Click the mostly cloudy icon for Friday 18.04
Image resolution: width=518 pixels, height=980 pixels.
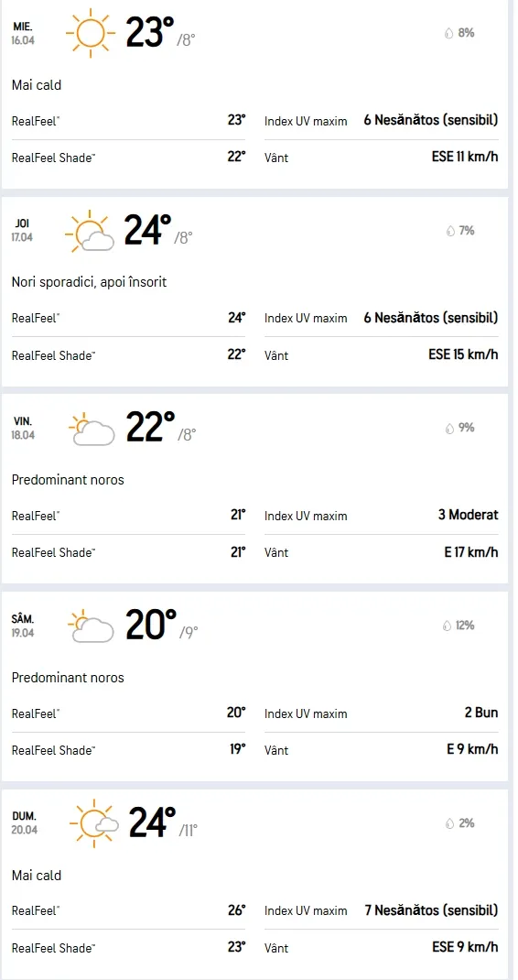[x=92, y=429]
